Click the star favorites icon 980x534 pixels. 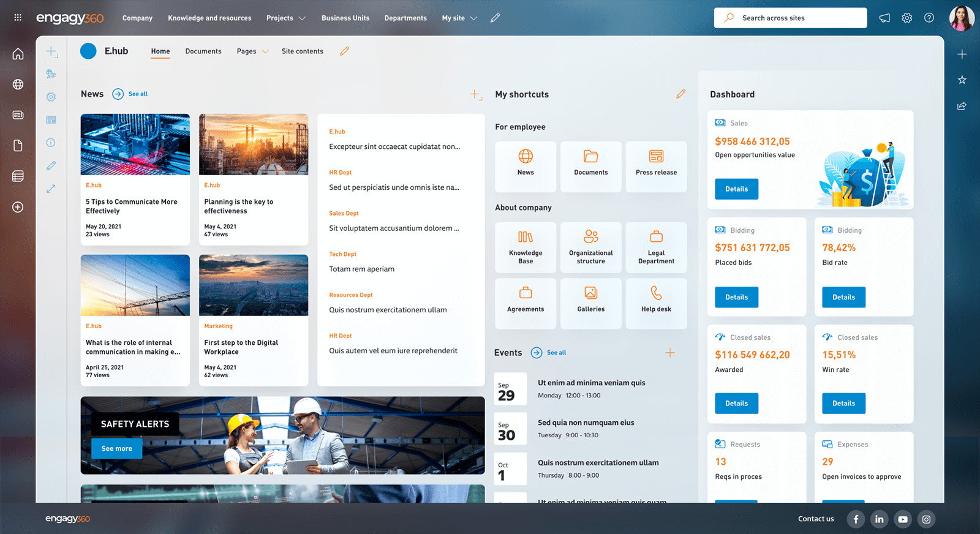coord(962,80)
